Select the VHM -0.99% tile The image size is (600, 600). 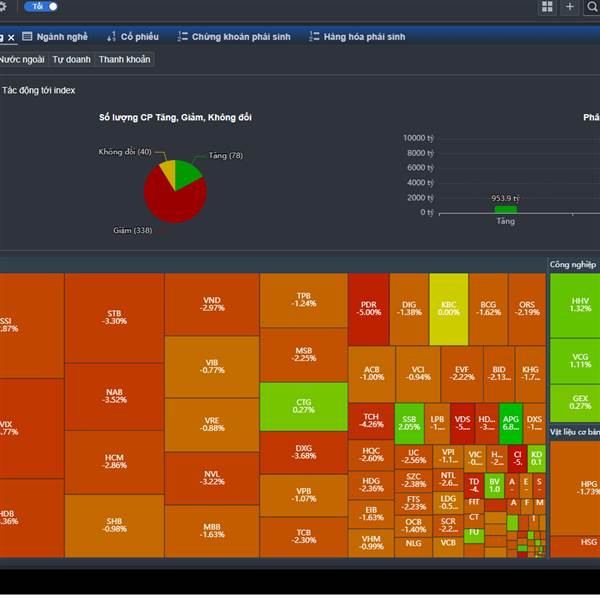(x=371, y=543)
